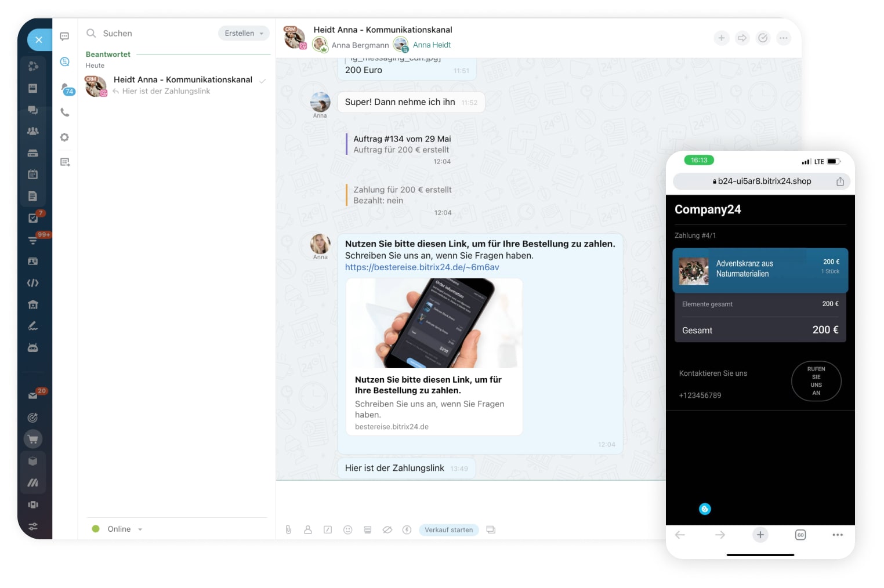The height and width of the screenshot is (588, 884).
Task: Open the chat bubbles icon in the dark sidebar
Action: point(33,110)
